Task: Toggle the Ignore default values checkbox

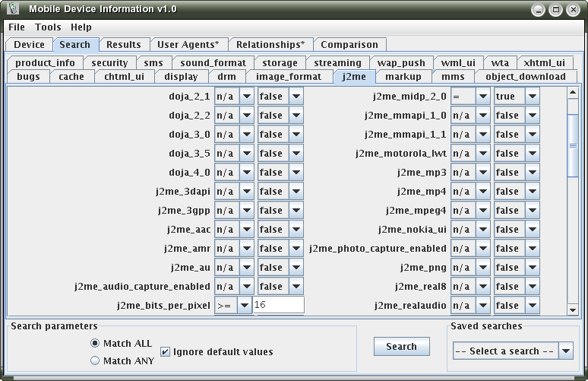Action: point(166,352)
